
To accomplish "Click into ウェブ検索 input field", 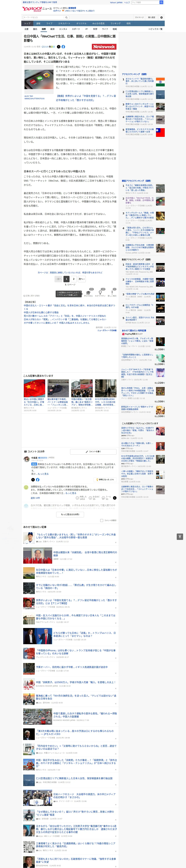I will pyautogui.click(x=145, y=2).
